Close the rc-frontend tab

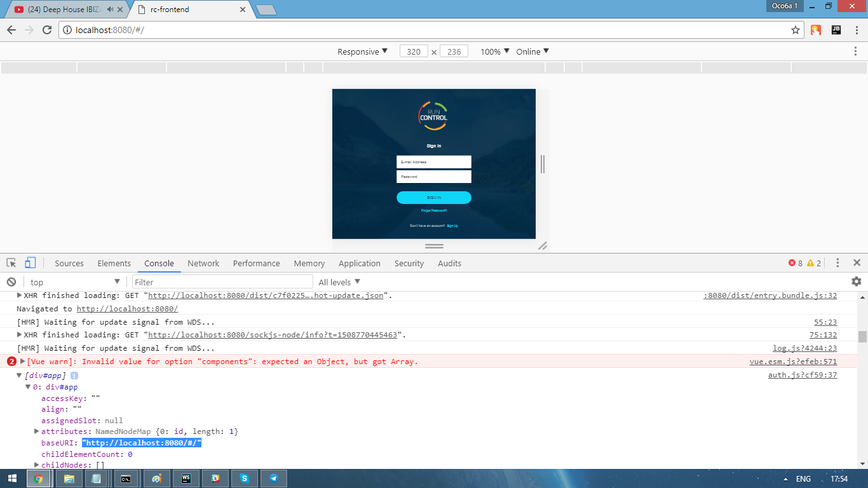click(x=242, y=10)
